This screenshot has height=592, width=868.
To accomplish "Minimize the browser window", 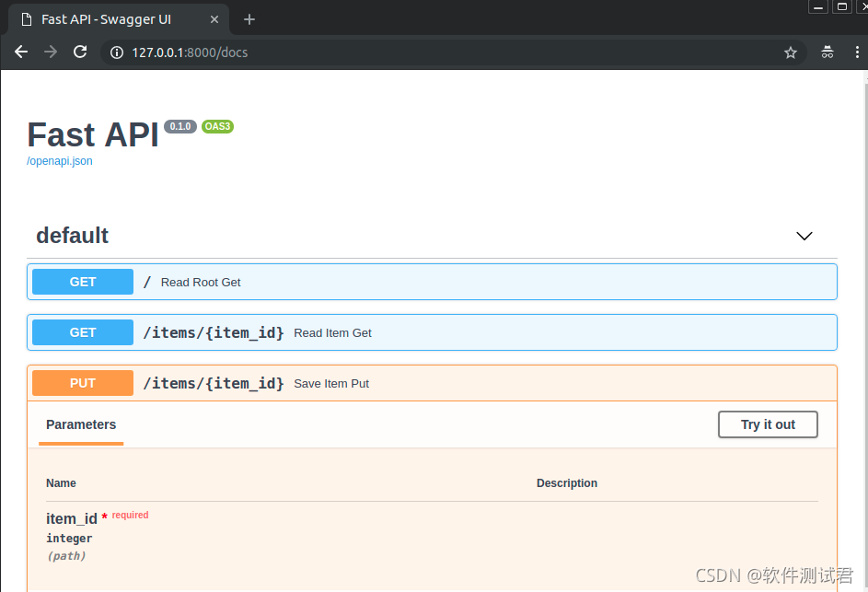I will point(817,6).
